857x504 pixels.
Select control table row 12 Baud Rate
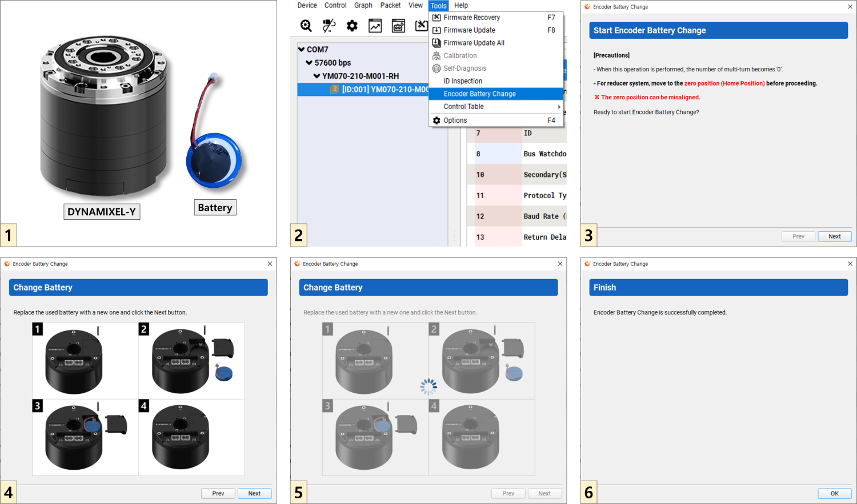click(516, 216)
